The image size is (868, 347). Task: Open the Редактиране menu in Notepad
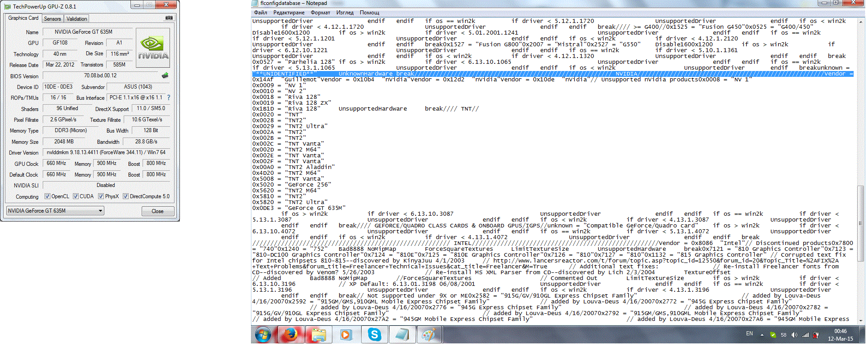coord(289,13)
